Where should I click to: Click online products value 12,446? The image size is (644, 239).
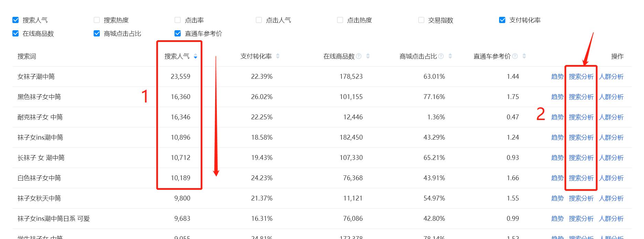click(x=353, y=117)
